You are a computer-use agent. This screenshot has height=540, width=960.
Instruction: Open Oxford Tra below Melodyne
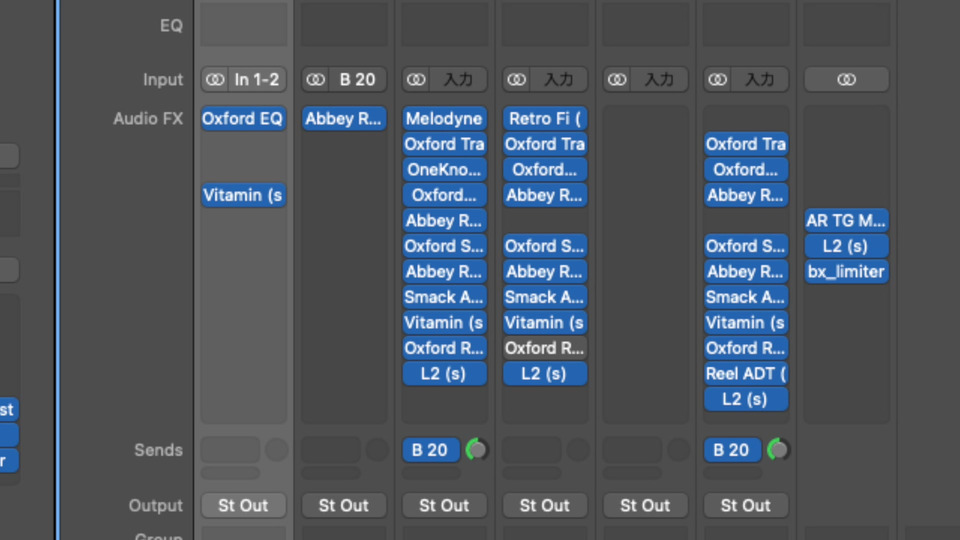tap(444, 144)
